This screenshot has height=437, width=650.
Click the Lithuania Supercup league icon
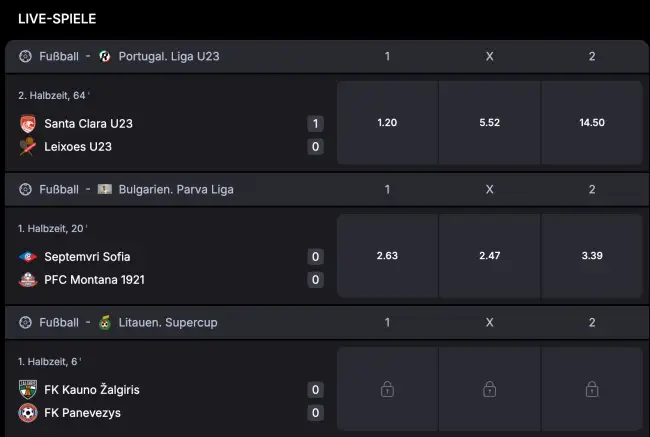[105, 323]
